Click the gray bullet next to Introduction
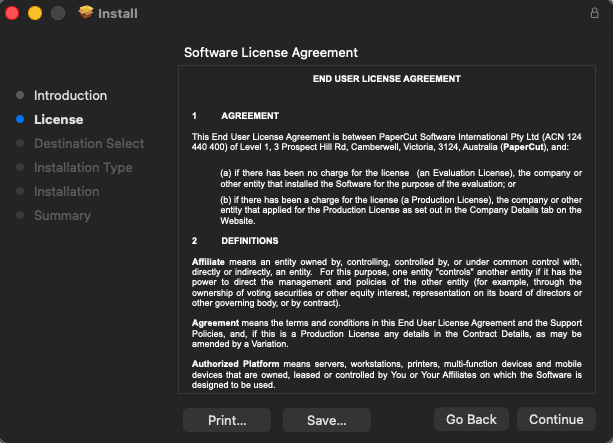Viewport: 613px width, 443px height. [19, 96]
